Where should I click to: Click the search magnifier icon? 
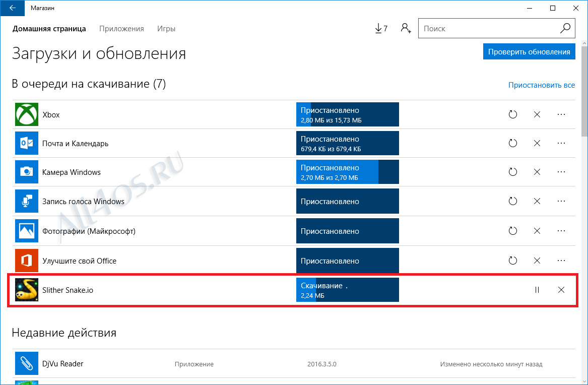click(x=565, y=28)
